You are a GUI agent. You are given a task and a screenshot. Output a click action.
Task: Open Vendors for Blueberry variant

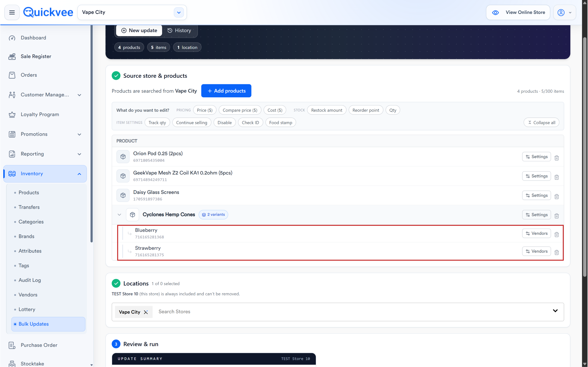pyautogui.click(x=537, y=233)
